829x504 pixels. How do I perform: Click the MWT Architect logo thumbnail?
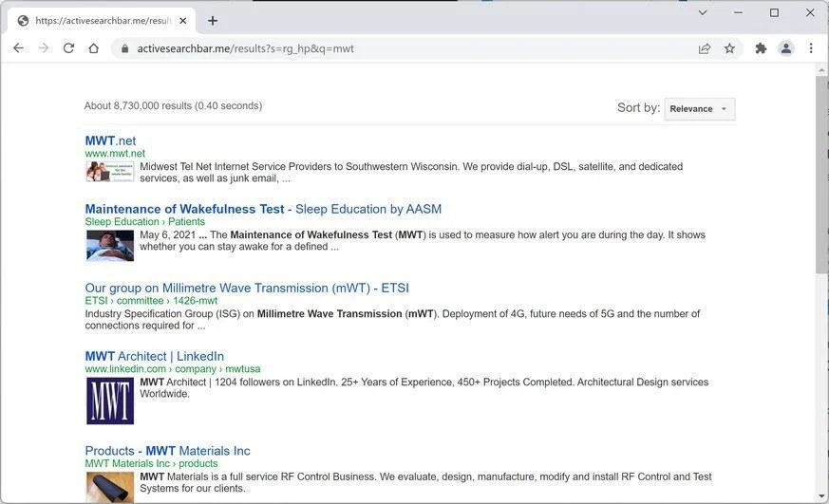coord(110,401)
